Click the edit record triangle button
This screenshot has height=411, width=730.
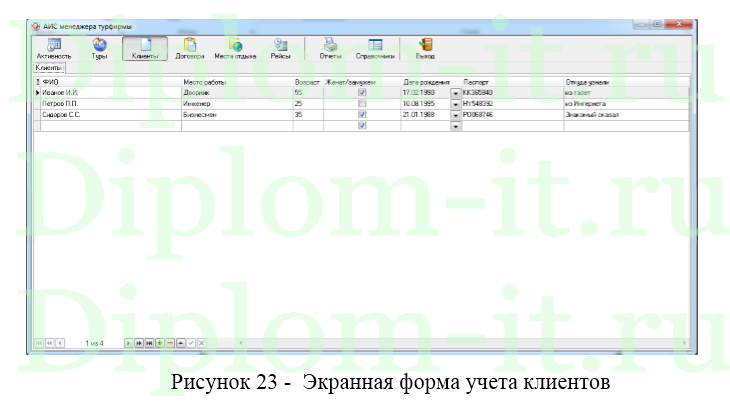(181, 343)
